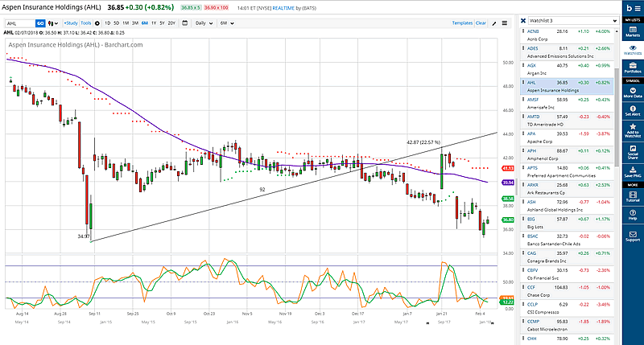Screen dimensions: 644x345
Task: Open the Markets sidebar icon
Action: click(633, 31)
